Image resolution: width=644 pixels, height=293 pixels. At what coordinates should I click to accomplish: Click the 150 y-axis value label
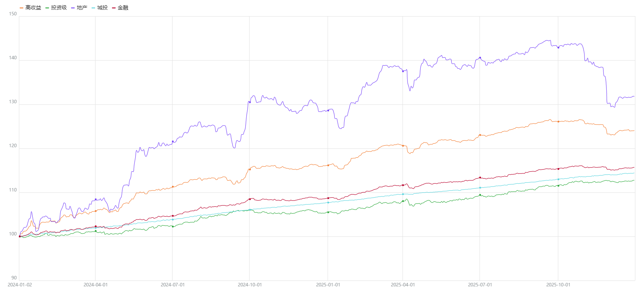(x=13, y=14)
